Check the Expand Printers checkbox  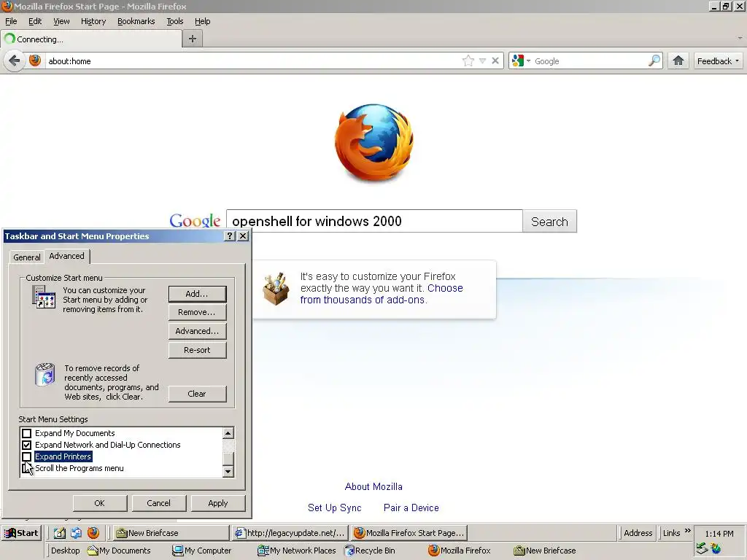coord(27,456)
